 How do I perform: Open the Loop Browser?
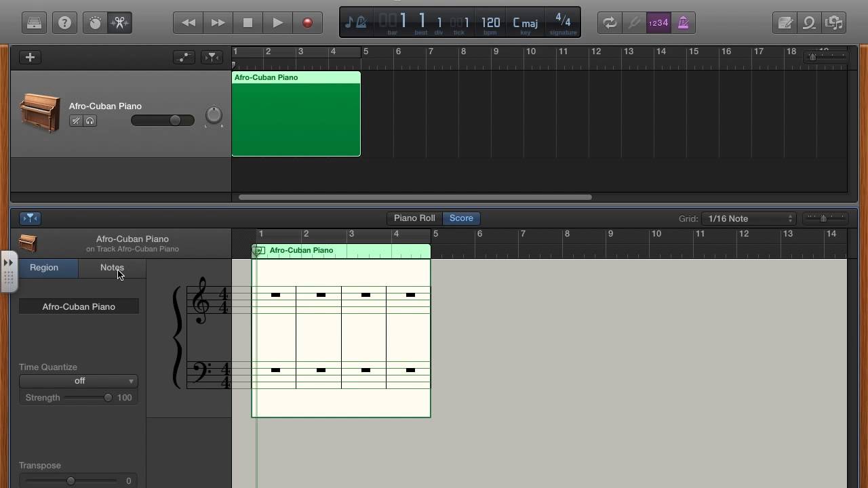pyautogui.click(x=809, y=23)
